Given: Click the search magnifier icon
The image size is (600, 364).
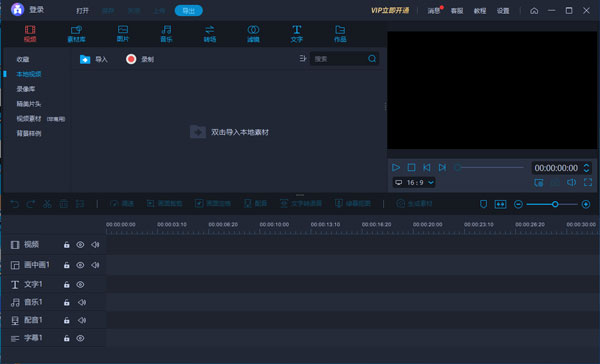Looking at the screenshot, I should click(x=372, y=59).
